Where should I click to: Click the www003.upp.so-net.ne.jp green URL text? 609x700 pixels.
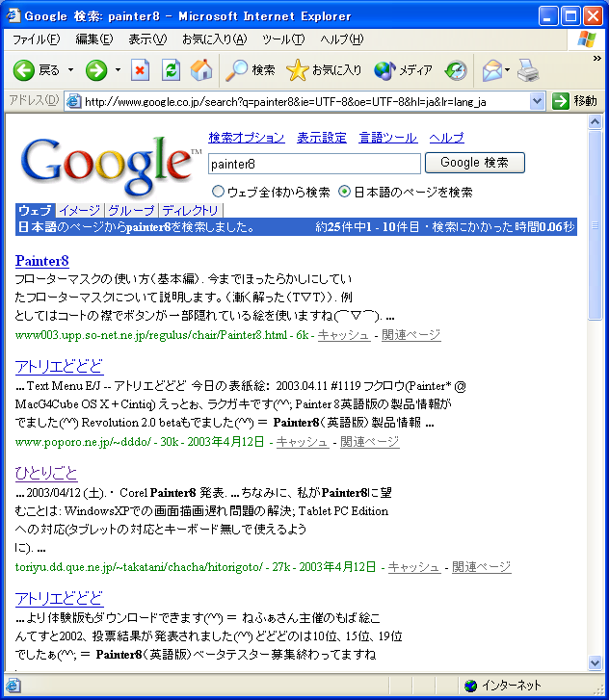(x=151, y=335)
